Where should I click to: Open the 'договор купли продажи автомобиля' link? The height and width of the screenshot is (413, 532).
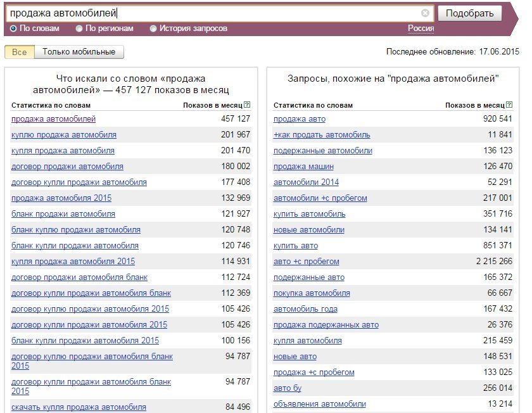click(x=79, y=182)
